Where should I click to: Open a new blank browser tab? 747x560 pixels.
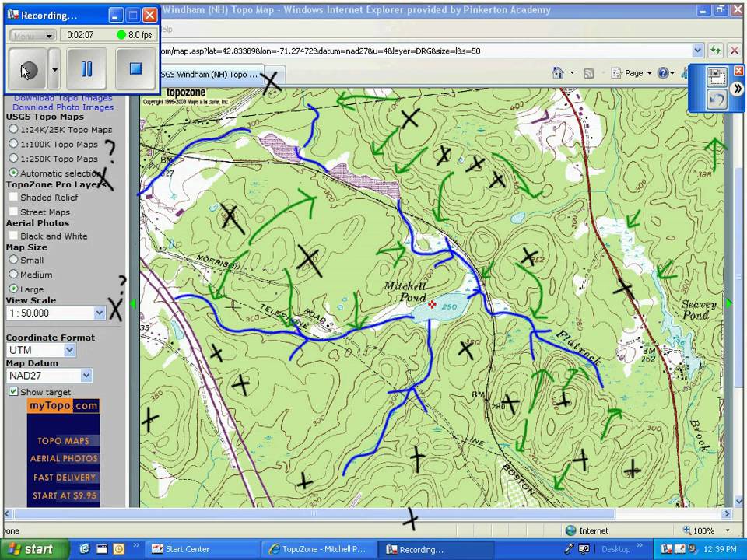click(x=275, y=75)
